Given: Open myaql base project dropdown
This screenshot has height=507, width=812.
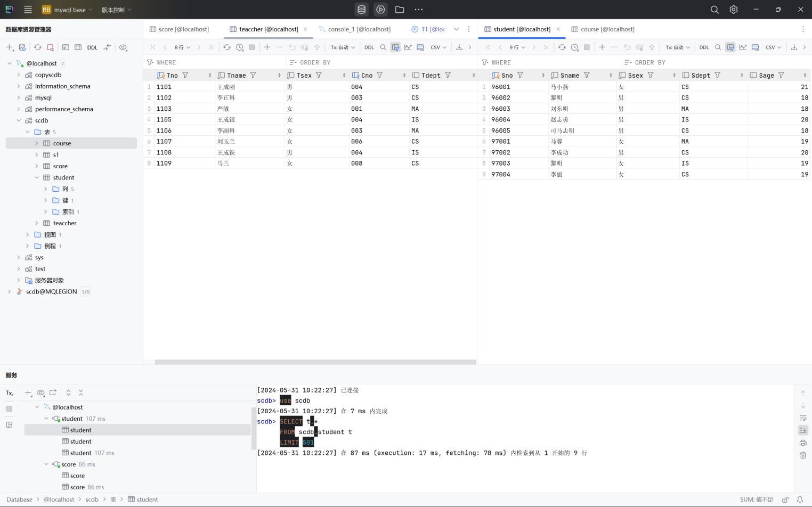Looking at the screenshot, I should coord(67,10).
